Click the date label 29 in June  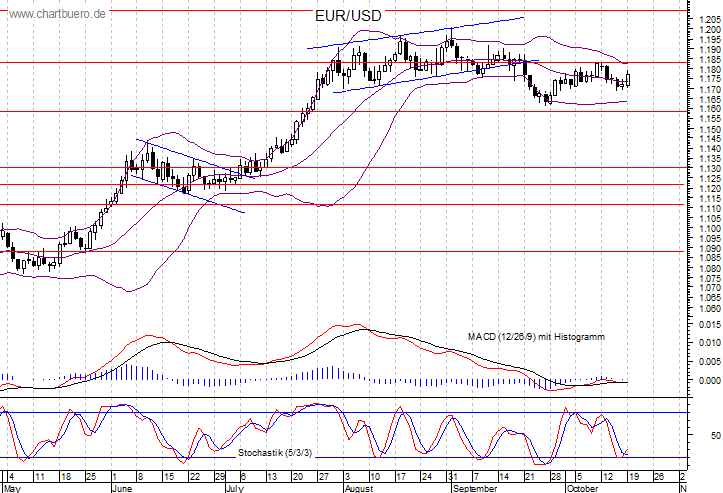coord(220,476)
